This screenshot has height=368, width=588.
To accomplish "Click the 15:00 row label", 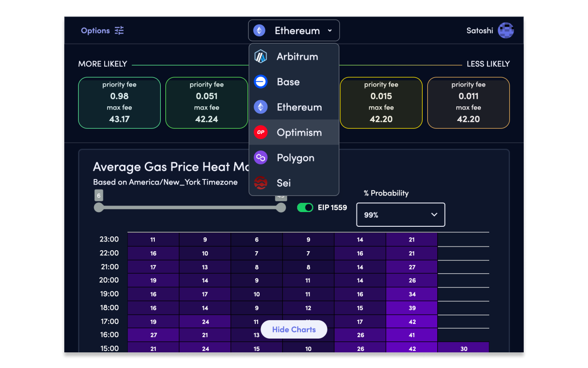I will (109, 348).
